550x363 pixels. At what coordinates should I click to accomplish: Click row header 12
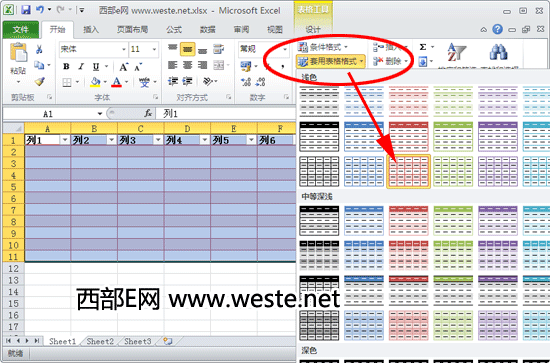[x=13, y=269]
